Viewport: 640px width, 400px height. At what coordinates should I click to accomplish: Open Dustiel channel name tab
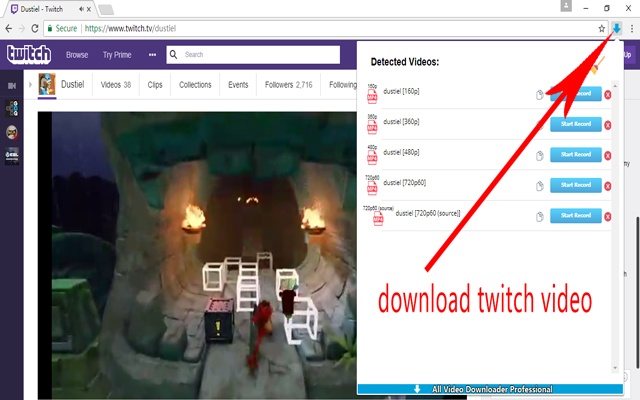point(73,84)
